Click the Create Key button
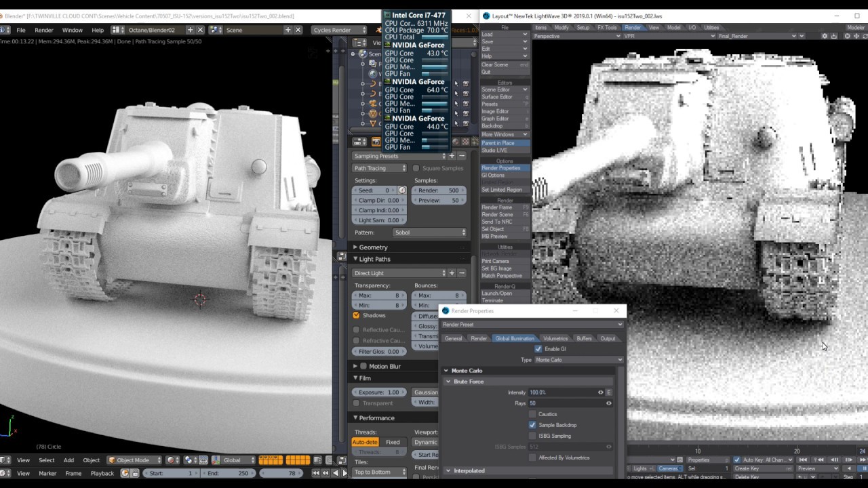The width and height of the screenshot is (868, 488). tap(763, 468)
